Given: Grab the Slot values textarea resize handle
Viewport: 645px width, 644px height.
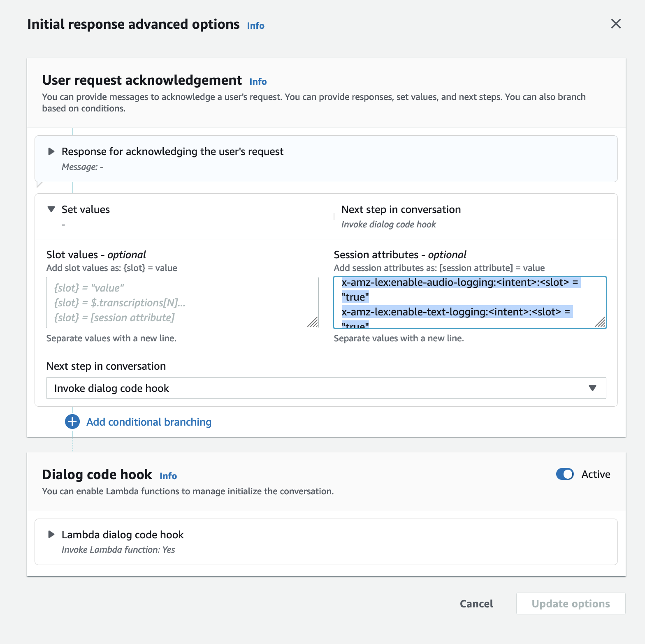Looking at the screenshot, I should (x=313, y=322).
